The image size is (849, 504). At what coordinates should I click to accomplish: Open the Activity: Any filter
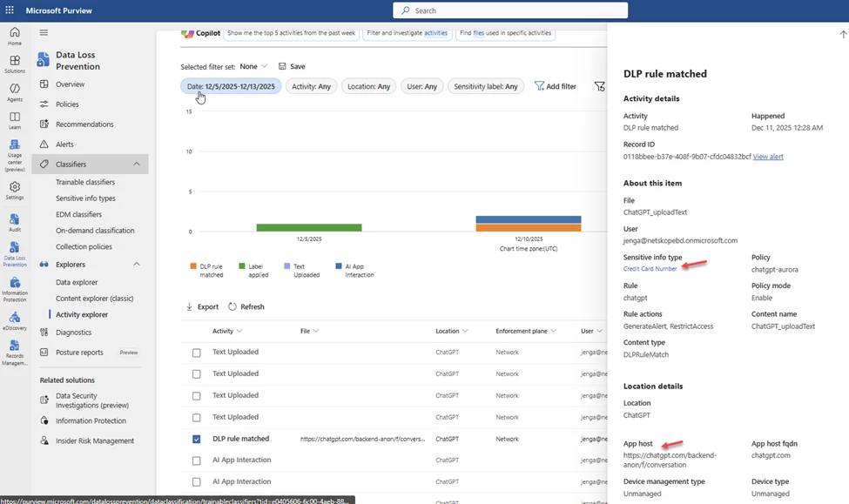pos(312,86)
